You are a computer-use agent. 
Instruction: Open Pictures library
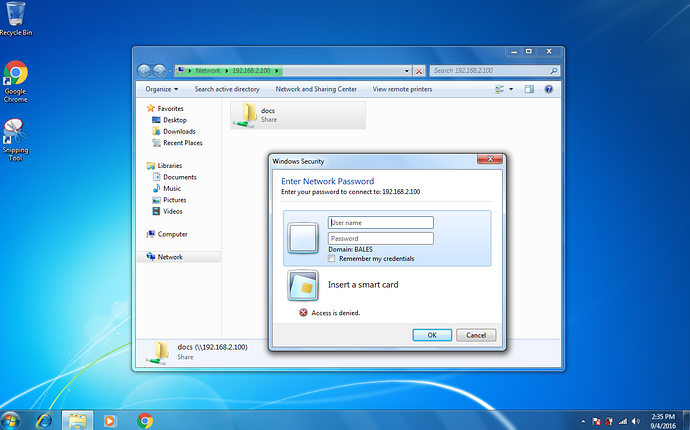(169, 200)
